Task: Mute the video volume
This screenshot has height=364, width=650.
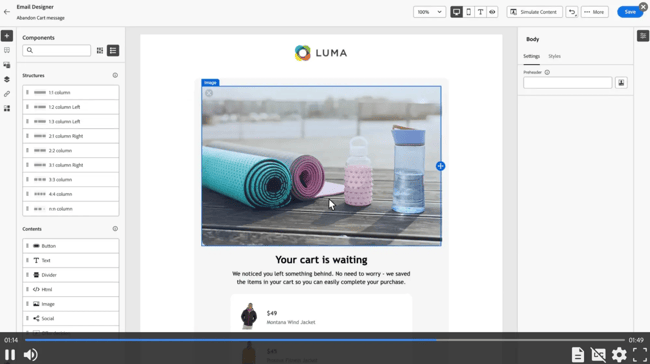Action: [x=30, y=355]
